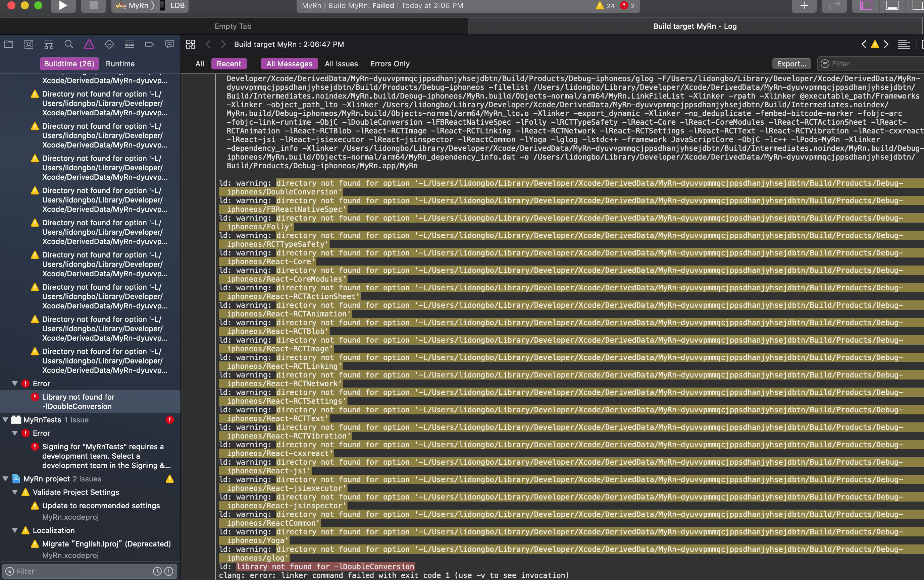This screenshot has height=580, width=924.
Task: Open editor options lines icon
Action: 904,45
